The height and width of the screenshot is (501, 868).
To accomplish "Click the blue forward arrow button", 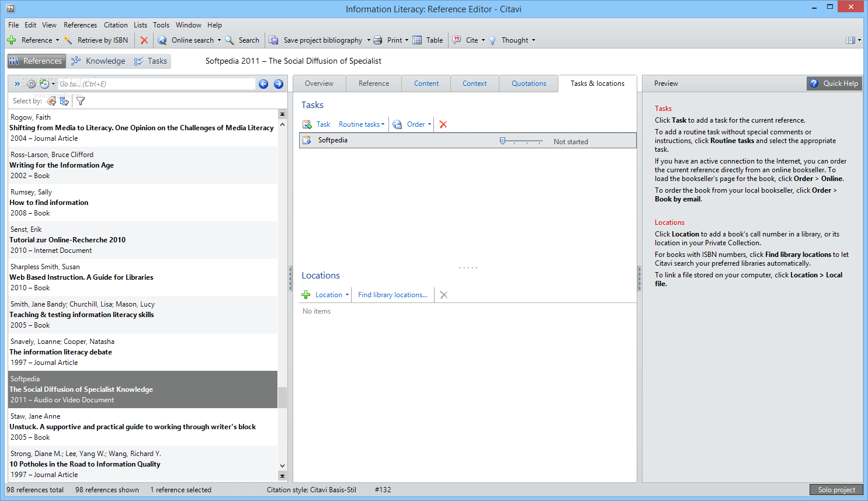I will [x=279, y=84].
